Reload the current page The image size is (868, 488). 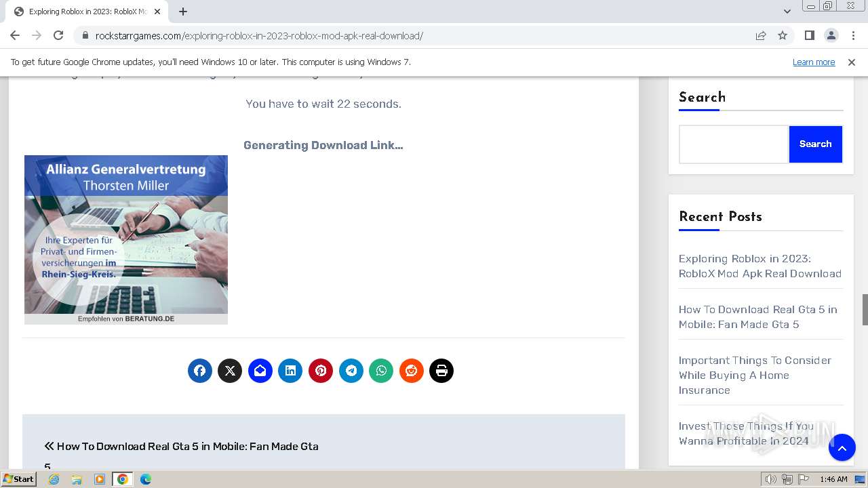pos(58,35)
